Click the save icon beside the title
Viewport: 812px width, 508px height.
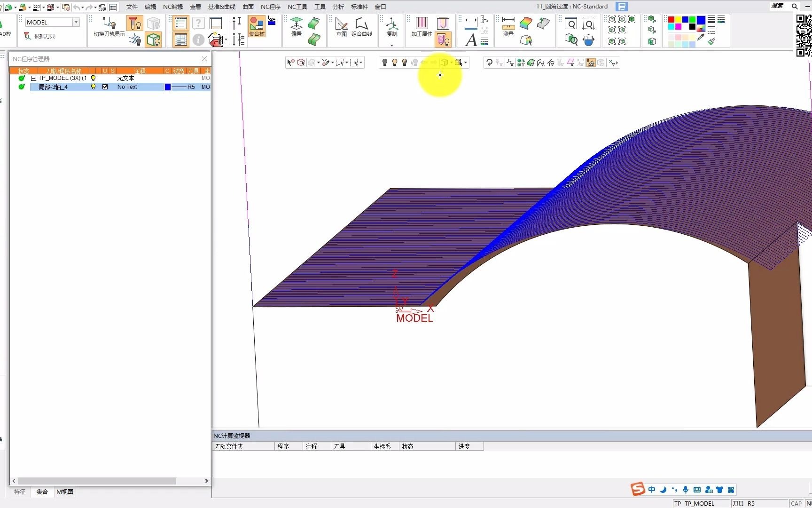[622, 7]
